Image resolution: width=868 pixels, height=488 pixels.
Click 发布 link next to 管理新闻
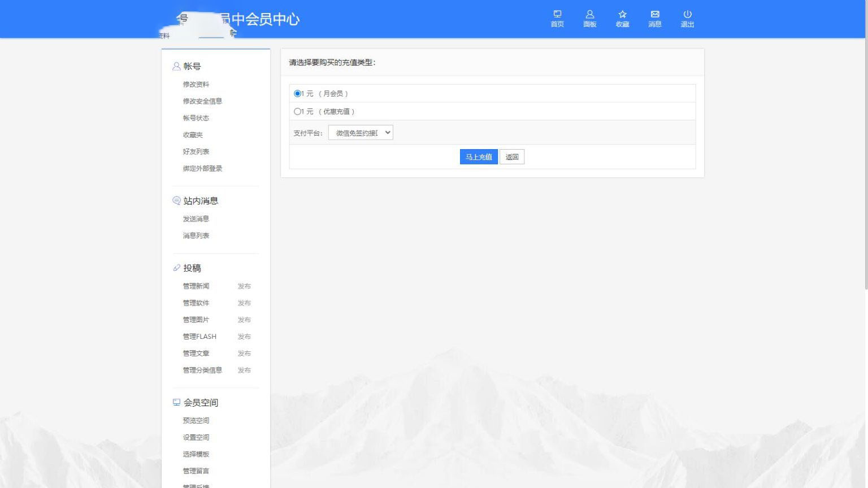pos(244,286)
